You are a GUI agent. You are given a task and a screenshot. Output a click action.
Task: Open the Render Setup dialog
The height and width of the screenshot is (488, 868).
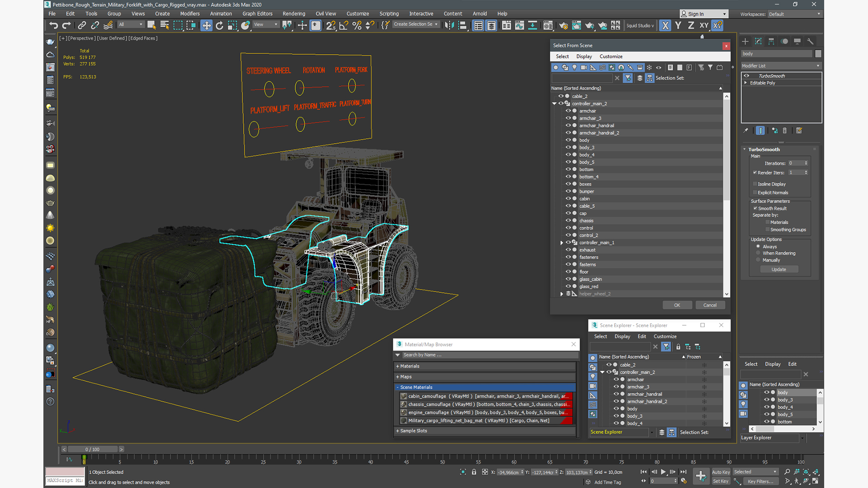point(563,25)
